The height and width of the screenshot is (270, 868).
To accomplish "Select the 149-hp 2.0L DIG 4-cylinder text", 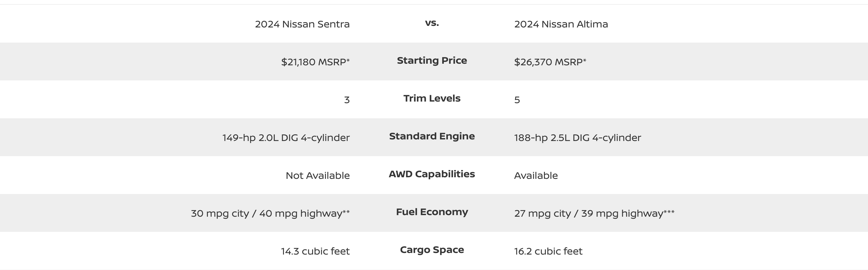I will [286, 138].
